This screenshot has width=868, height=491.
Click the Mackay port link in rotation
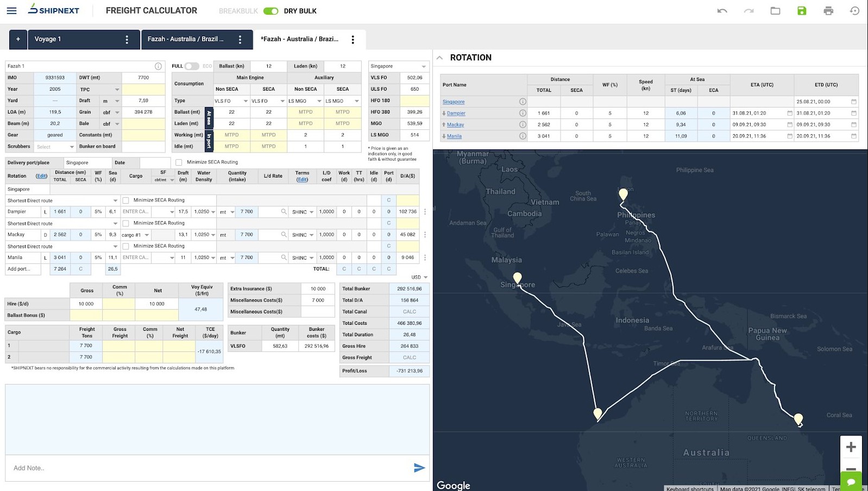click(455, 125)
